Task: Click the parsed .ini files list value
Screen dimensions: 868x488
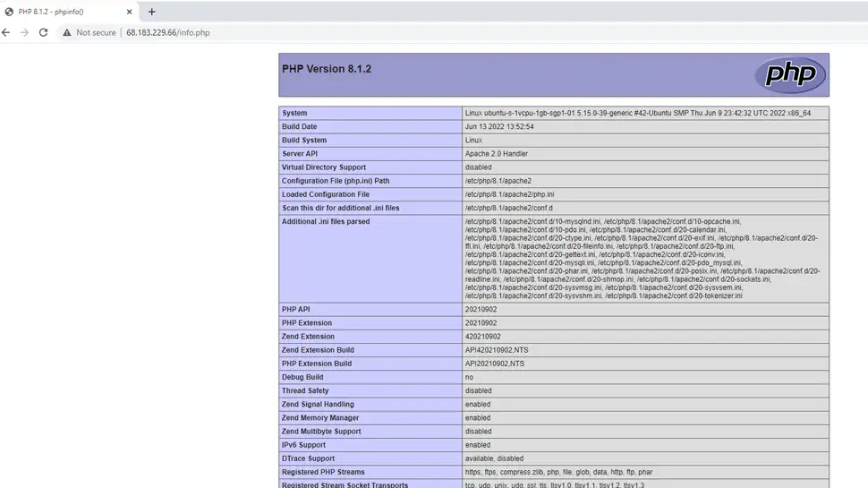Action: pos(642,259)
